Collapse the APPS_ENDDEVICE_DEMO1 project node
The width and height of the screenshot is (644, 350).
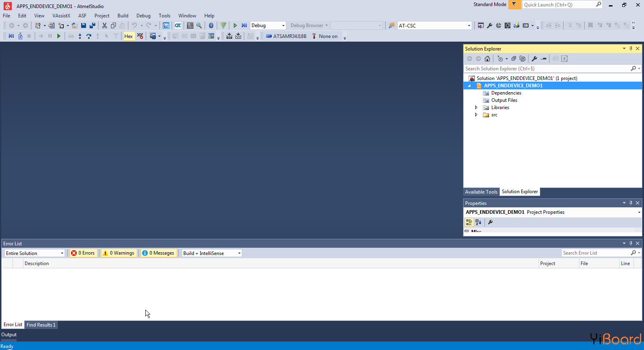469,86
